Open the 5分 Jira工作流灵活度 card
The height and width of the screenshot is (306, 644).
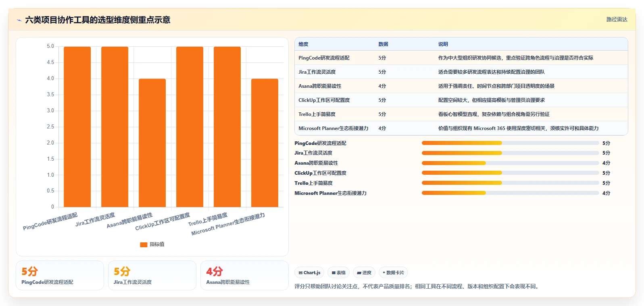point(152,275)
